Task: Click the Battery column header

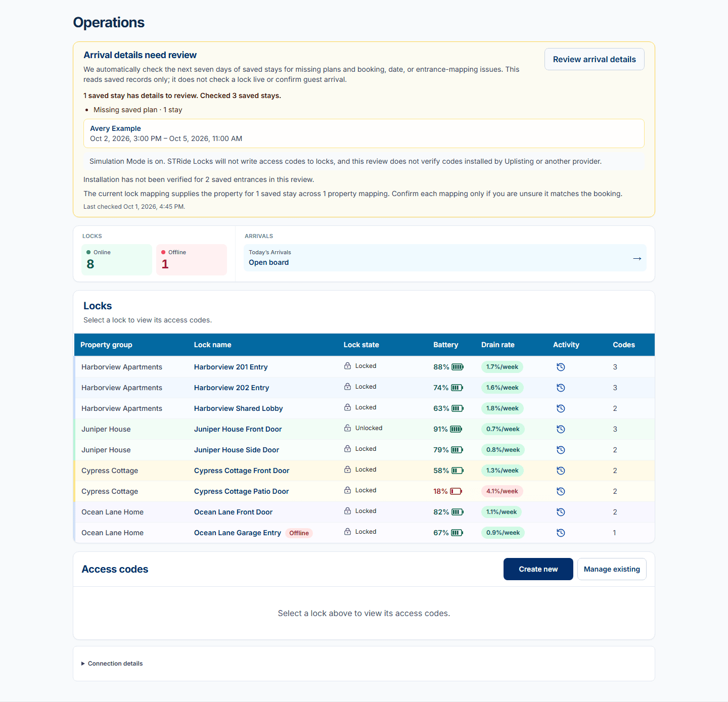Action: click(445, 345)
